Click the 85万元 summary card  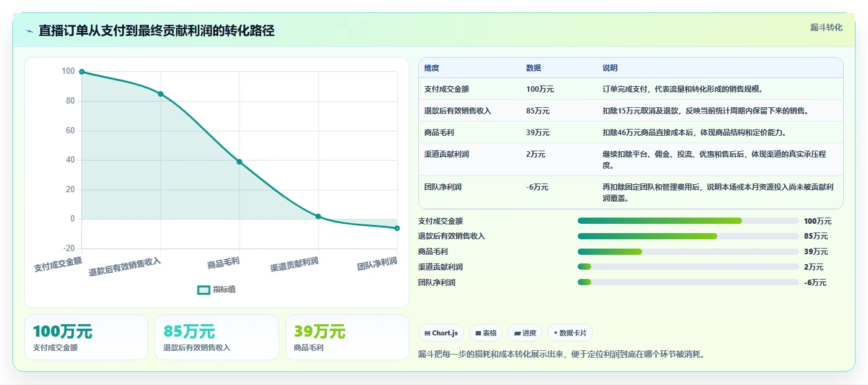tap(217, 337)
